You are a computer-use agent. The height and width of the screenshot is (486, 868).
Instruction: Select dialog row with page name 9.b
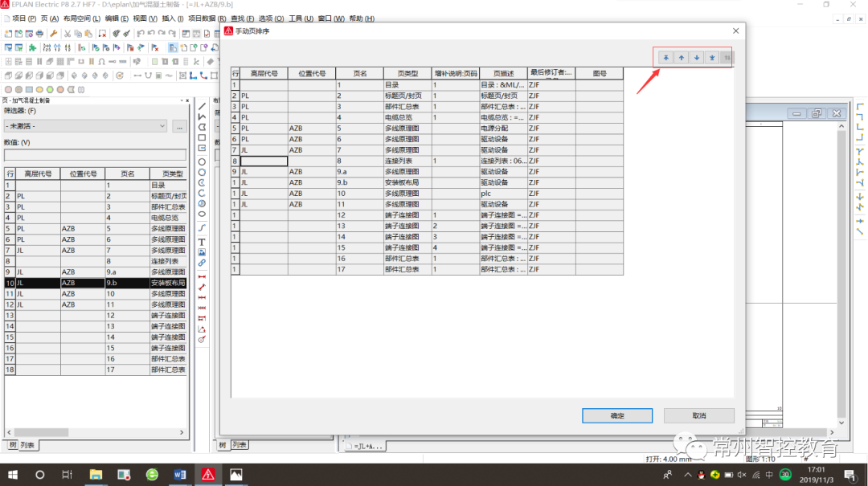coord(427,182)
